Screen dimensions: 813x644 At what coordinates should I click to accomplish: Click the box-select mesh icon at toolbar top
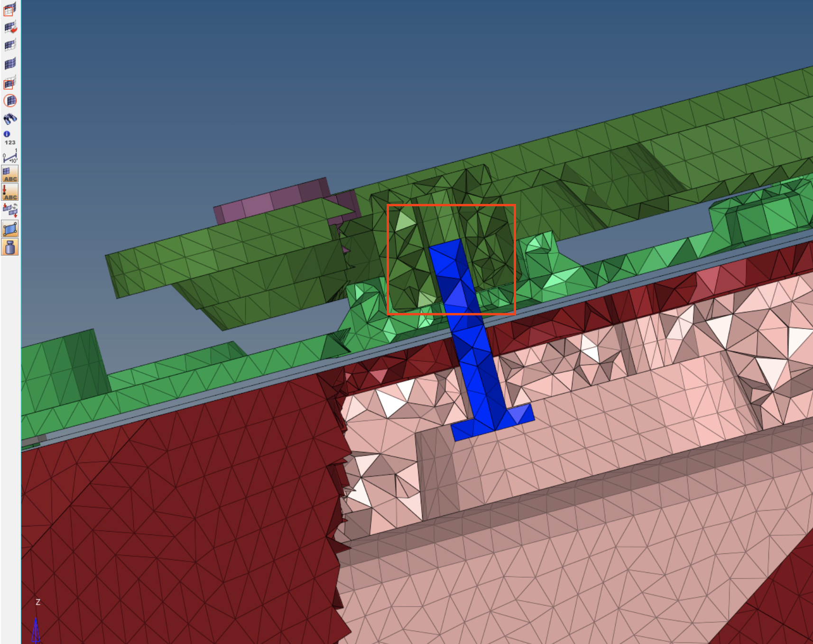click(x=10, y=9)
